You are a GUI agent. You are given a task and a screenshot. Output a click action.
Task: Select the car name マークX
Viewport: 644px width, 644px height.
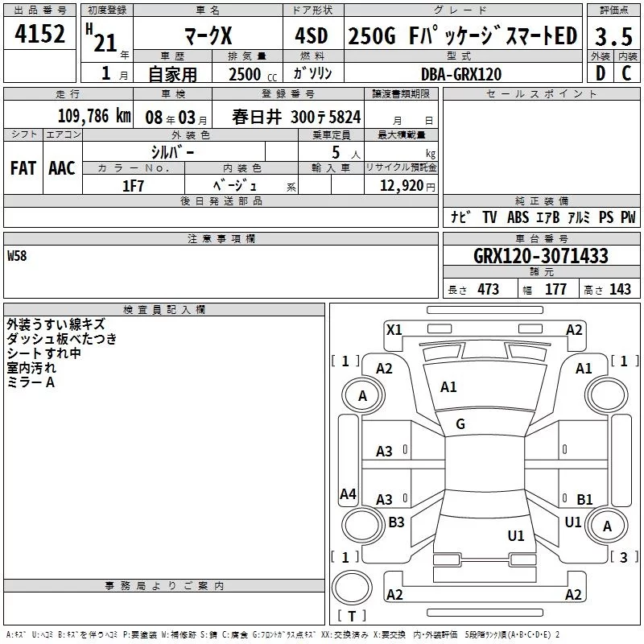point(208,35)
